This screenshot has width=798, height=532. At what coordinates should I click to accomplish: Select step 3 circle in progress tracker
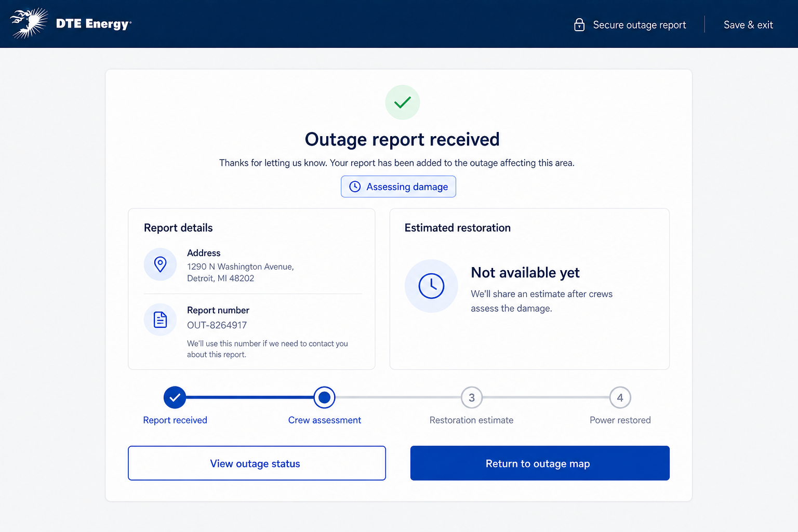coord(472,397)
